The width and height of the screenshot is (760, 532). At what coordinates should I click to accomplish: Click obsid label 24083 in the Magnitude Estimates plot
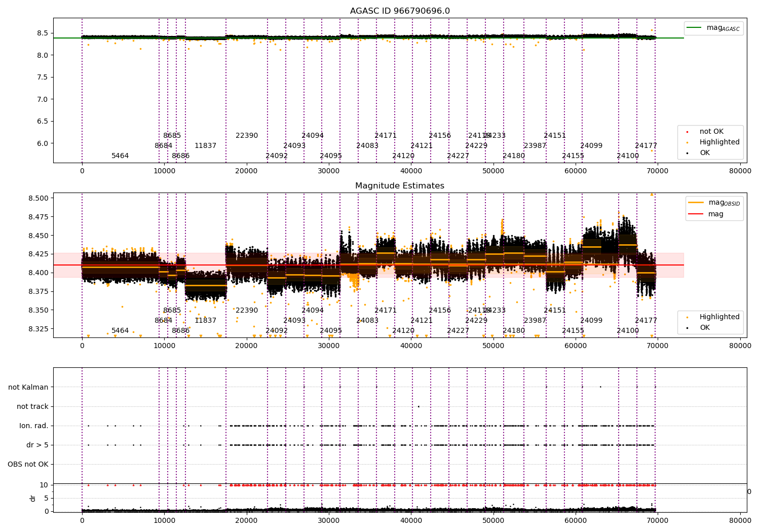pyautogui.click(x=367, y=320)
